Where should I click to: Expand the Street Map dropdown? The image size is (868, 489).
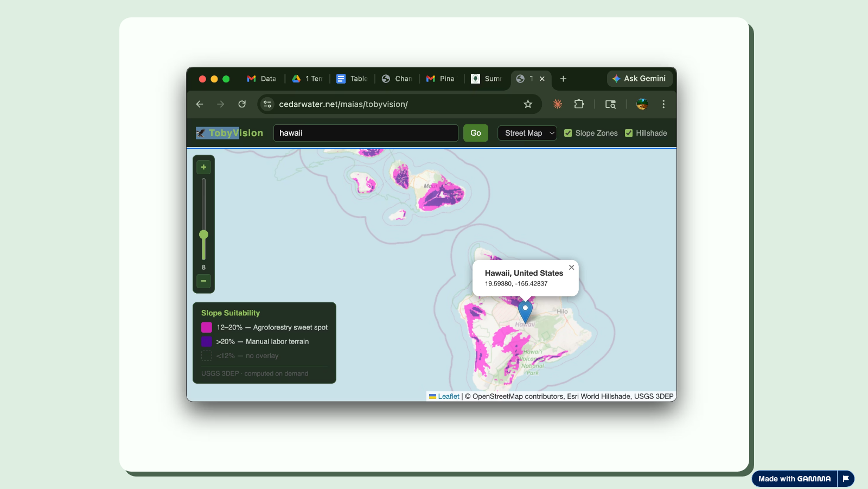click(527, 133)
